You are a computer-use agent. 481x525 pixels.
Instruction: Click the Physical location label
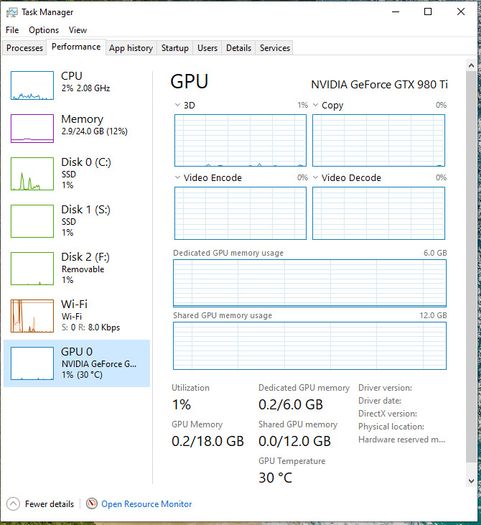391,427
